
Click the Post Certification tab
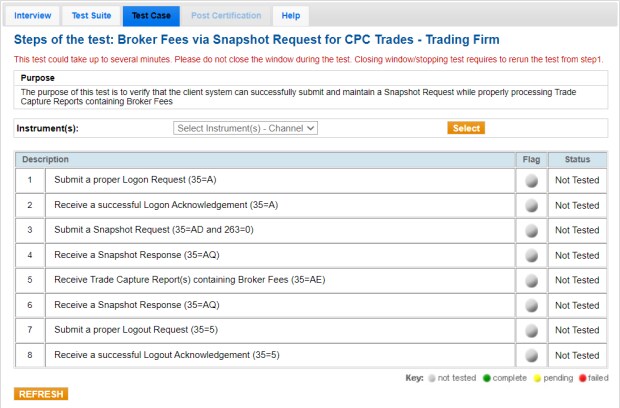226,16
